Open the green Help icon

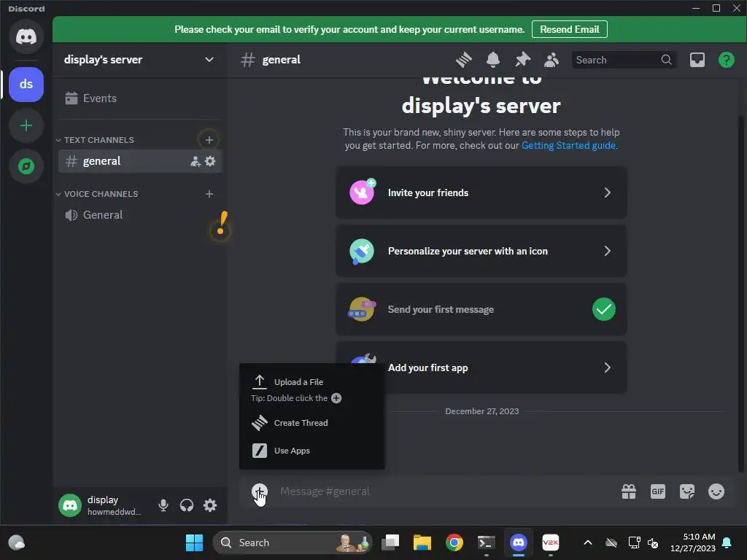pyautogui.click(x=726, y=60)
